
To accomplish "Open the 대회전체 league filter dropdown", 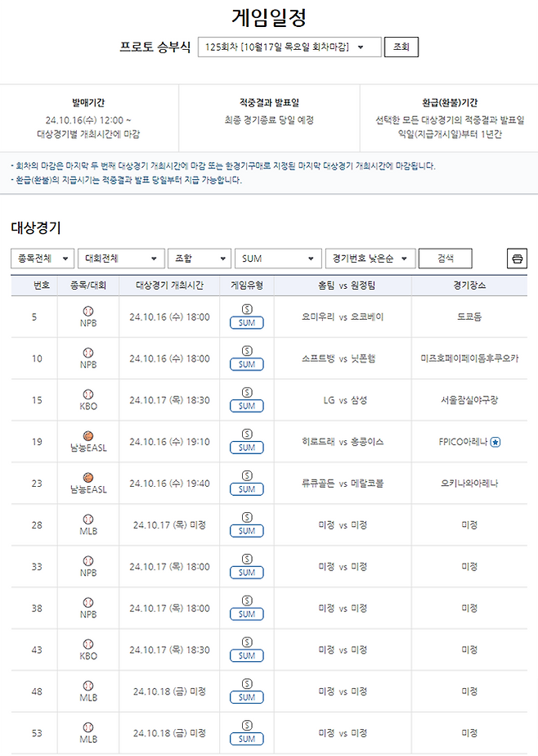I will [122, 259].
